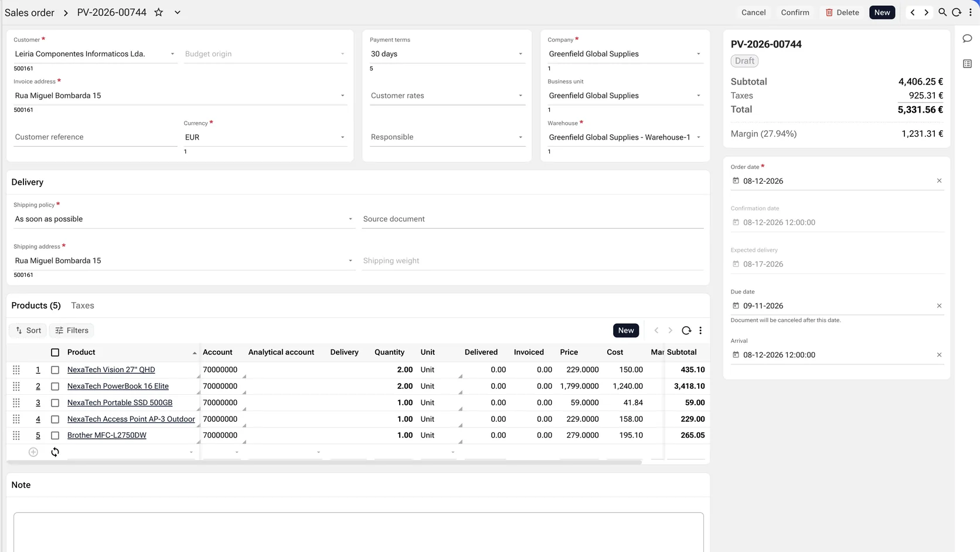Expand the Warehouse dropdown

coord(699,137)
